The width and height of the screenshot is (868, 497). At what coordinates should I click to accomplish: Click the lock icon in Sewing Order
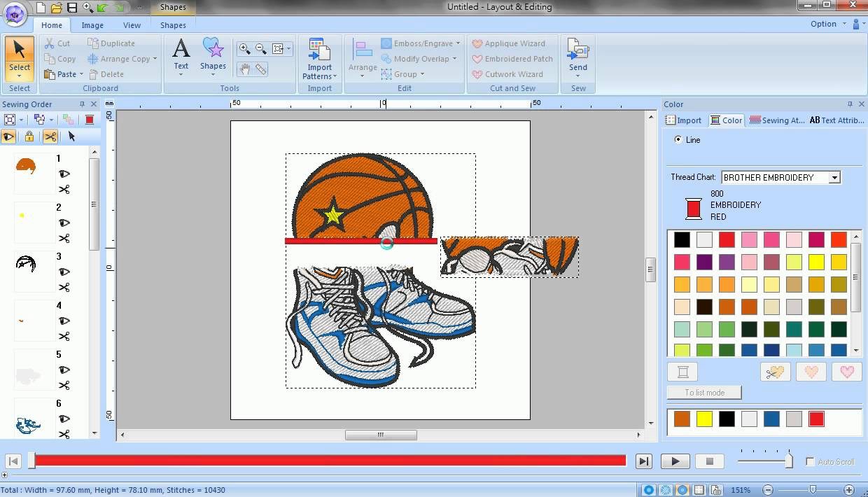[x=29, y=136]
